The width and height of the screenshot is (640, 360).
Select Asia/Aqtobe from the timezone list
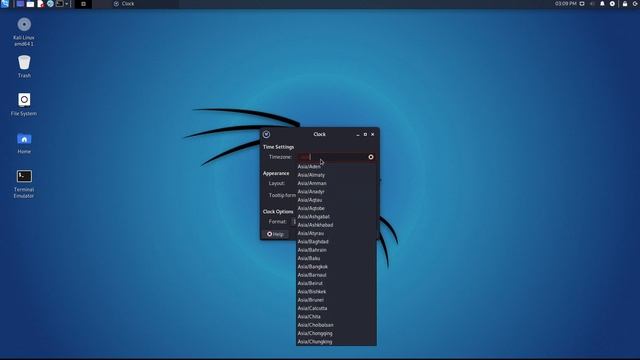pyautogui.click(x=336, y=209)
